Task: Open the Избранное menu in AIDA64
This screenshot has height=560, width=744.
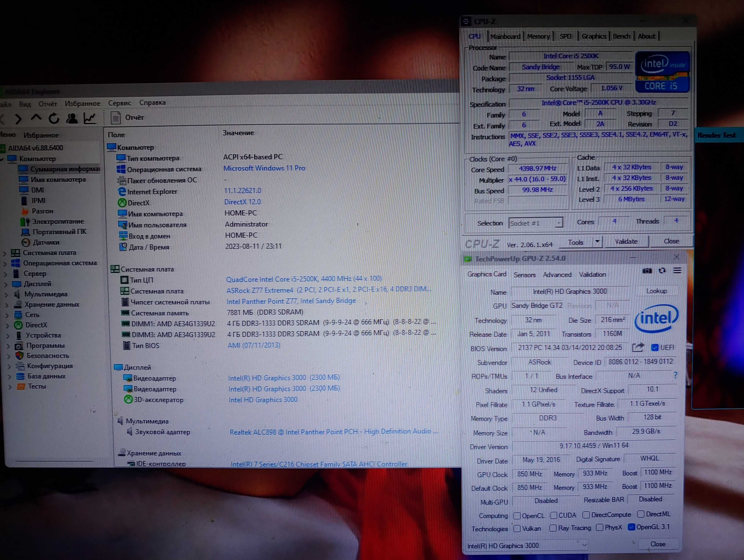Action: coord(83,103)
